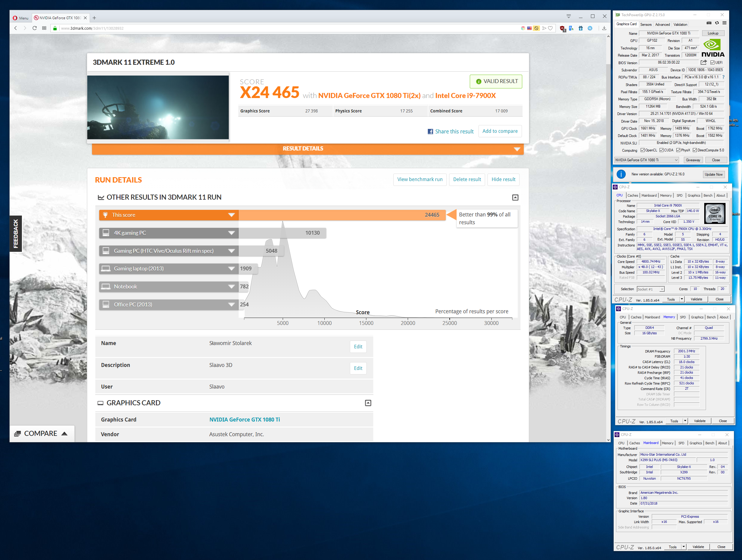
Task: Toggle the OpenCL checkbox
Action: (642, 150)
